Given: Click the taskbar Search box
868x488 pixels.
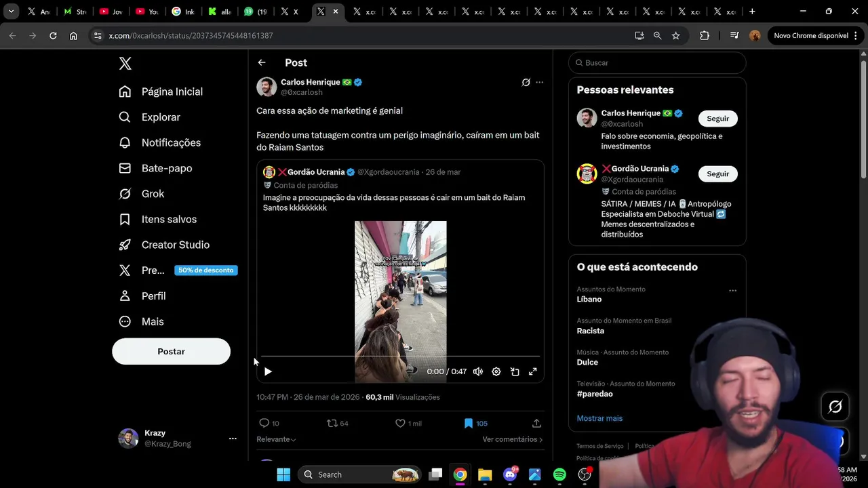Looking at the screenshot, I should click(x=359, y=474).
